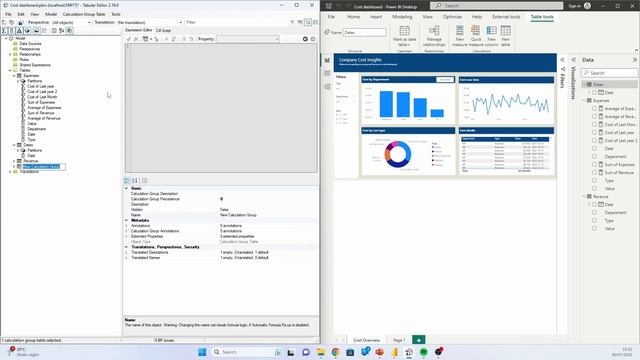Click the Tabular Editor Filter field
640x360 pixels.
click(237, 22)
